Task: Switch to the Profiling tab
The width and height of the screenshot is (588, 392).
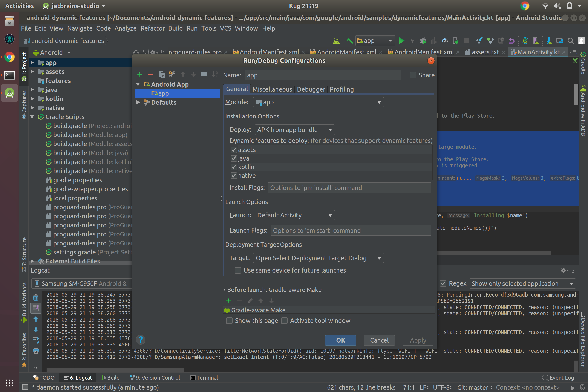Action: click(x=341, y=89)
